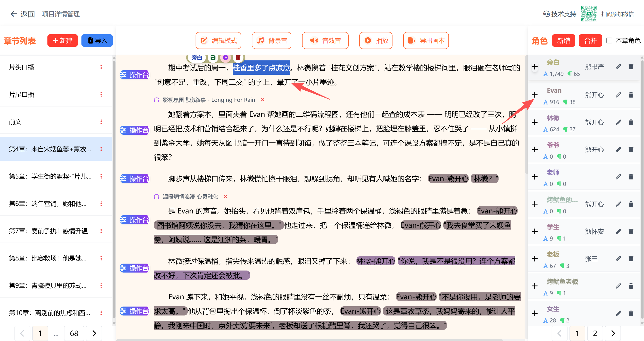Click the 编辑模式 button
Image resolution: width=644 pixels, height=341 pixels.
(x=218, y=40)
